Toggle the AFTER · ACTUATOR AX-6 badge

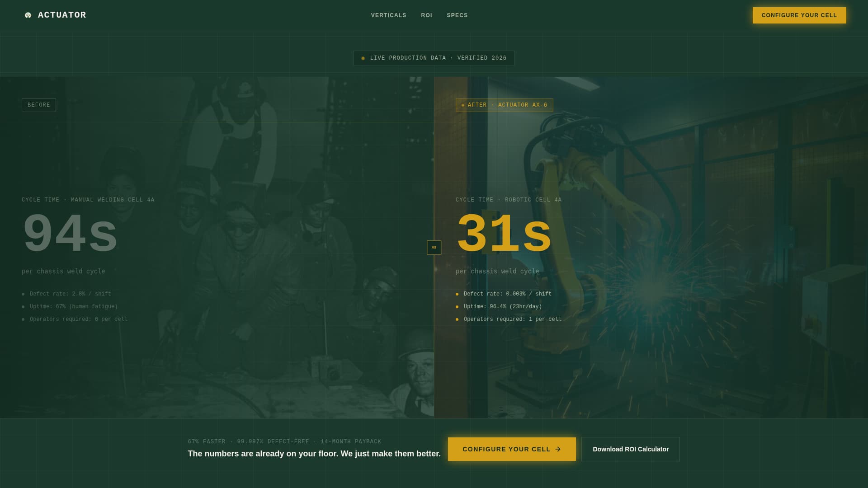(x=505, y=105)
